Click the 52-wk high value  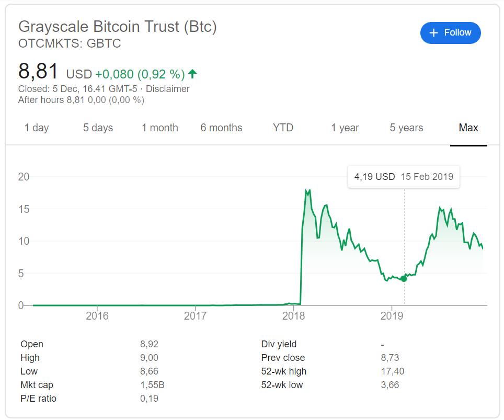(x=393, y=371)
